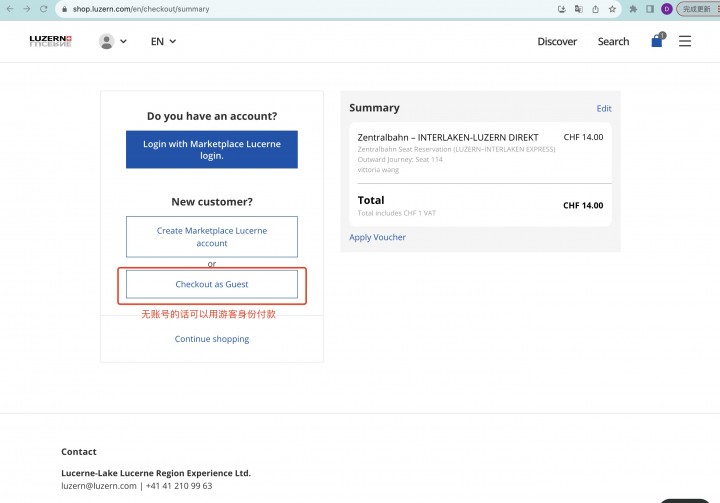The image size is (720, 503).
Task: Click the Luzern logo
Action: coord(51,41)
